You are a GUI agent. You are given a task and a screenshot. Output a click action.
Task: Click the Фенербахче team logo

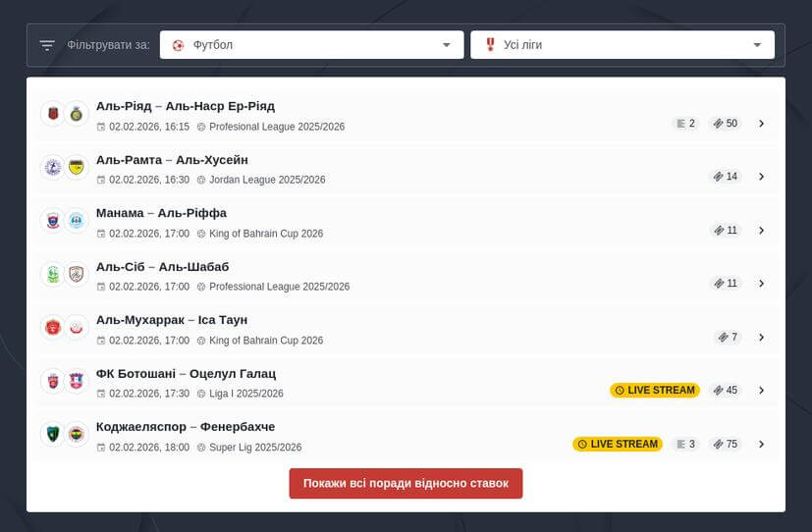77,435
